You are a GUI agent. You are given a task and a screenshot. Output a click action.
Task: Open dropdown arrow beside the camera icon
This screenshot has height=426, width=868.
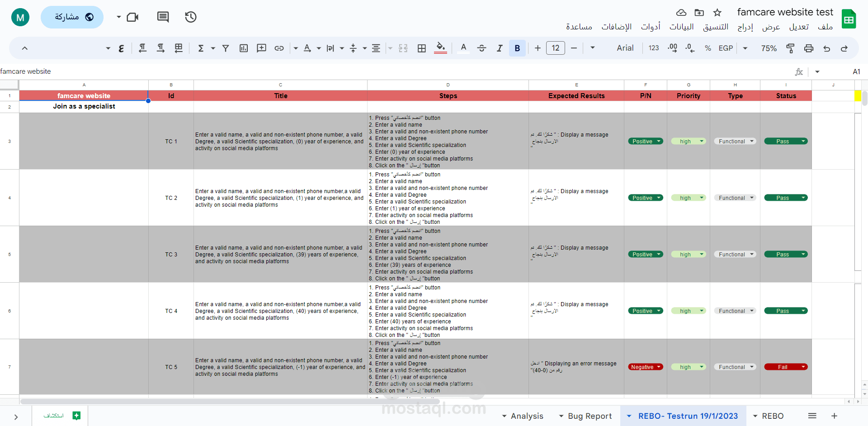click(118, 17)
